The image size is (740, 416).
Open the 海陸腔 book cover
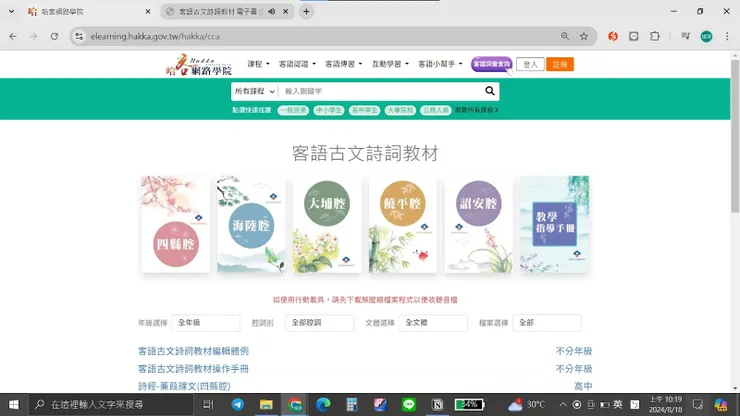click(251, 224)
